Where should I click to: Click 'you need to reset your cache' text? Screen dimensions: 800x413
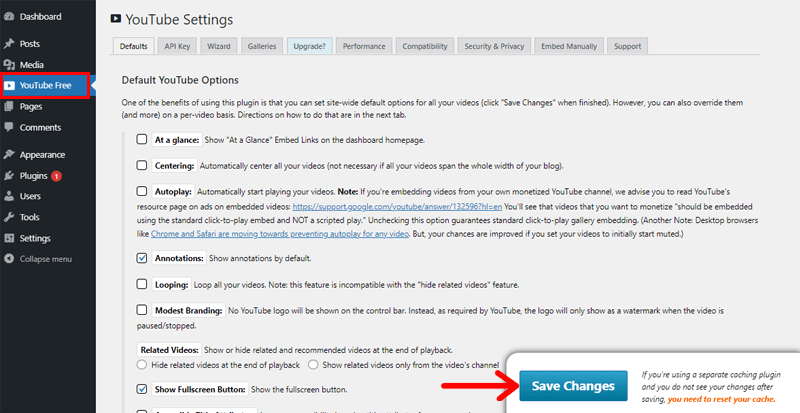pos(721,399)
